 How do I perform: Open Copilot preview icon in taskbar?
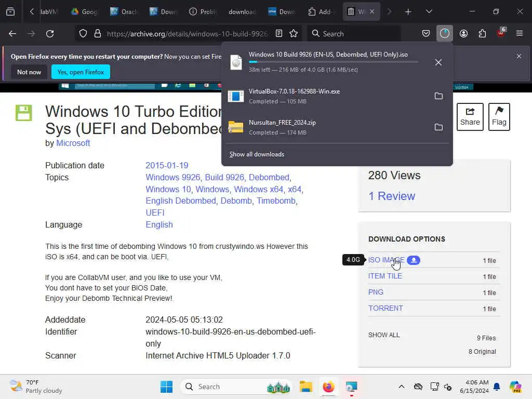515,387
